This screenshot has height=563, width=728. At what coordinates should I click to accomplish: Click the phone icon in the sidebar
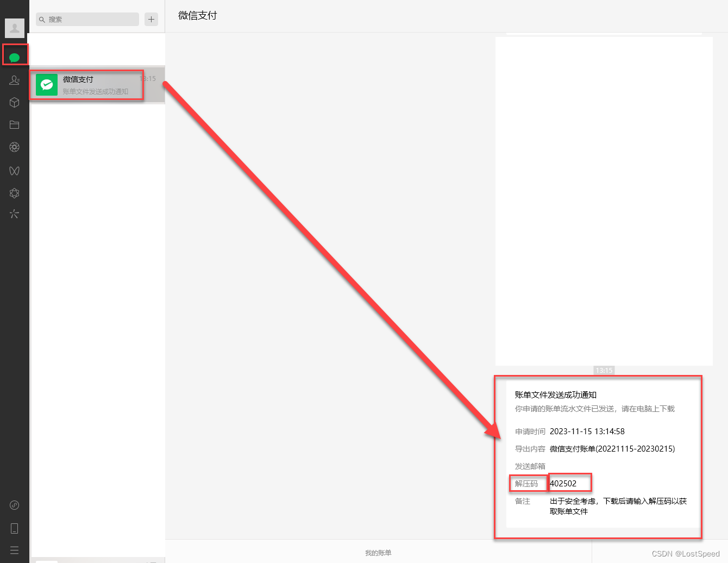[x=15, y=528]
